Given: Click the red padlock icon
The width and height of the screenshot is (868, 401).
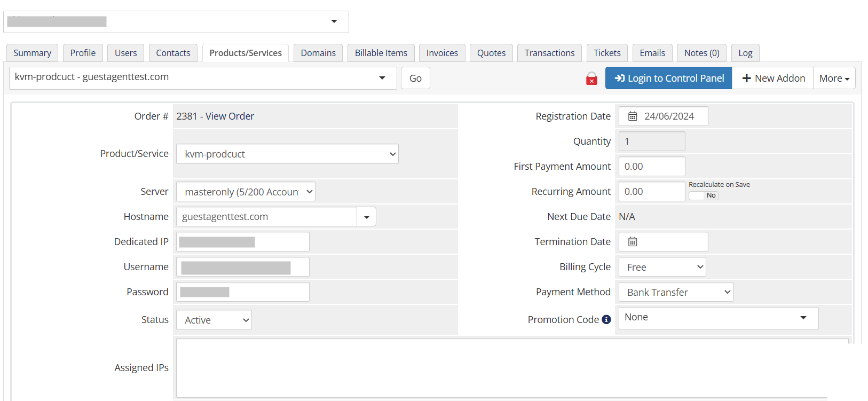Looking at the screenshot, I should click(591, 78).
